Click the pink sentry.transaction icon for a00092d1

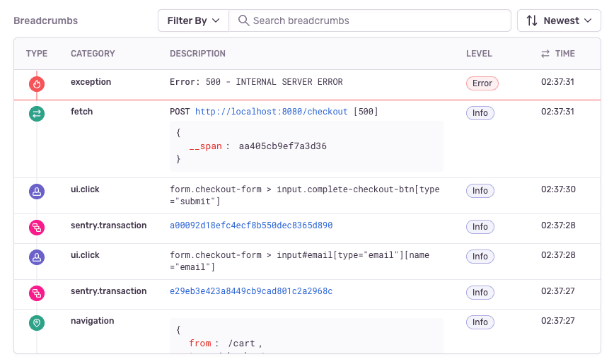click(37, 228)
